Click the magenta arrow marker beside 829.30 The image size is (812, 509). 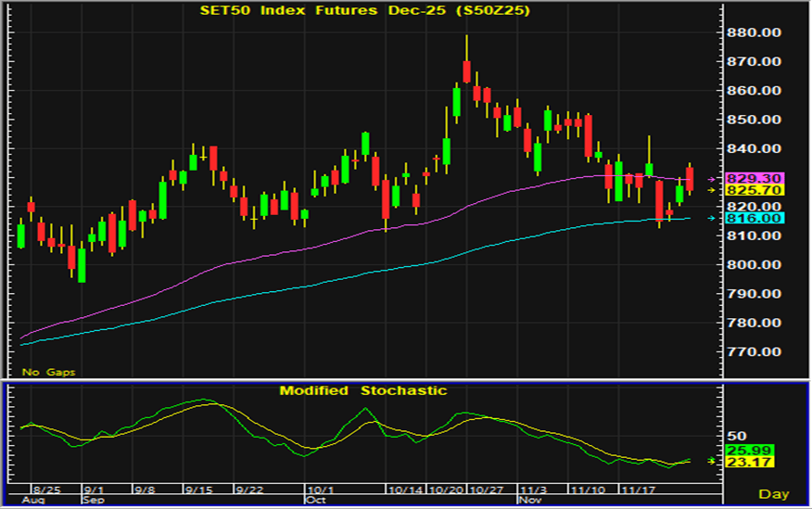[712, 178]
